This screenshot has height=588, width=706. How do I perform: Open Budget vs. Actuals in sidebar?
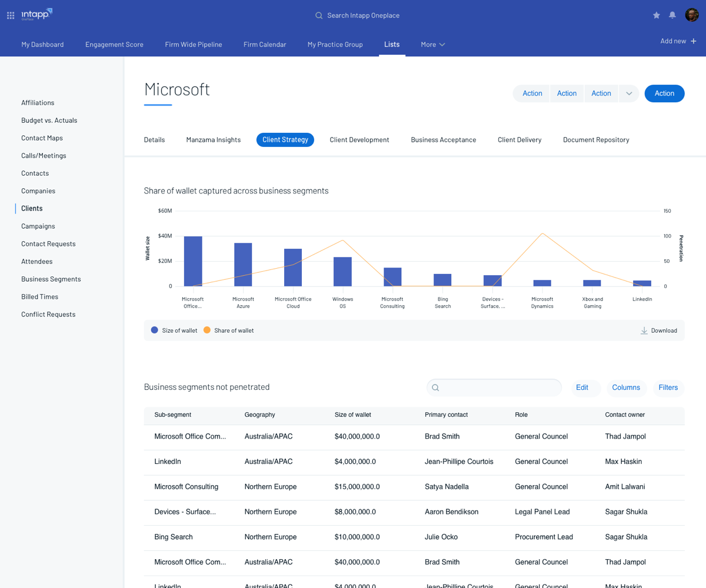point(49,121)
